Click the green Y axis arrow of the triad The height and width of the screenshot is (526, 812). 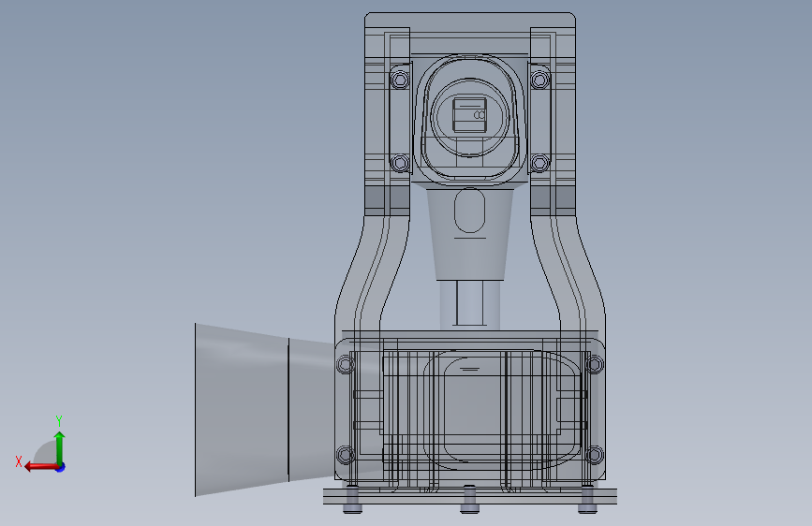tap(60, 447)
